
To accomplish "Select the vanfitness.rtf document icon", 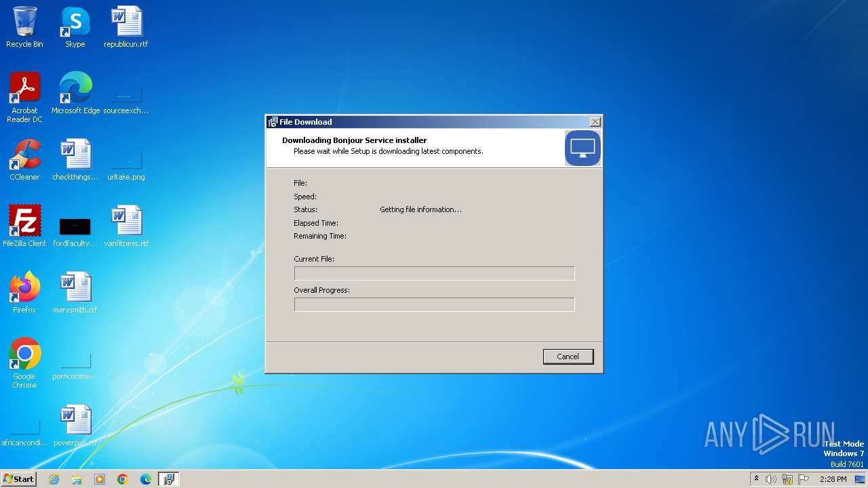I will coord(126,226).
